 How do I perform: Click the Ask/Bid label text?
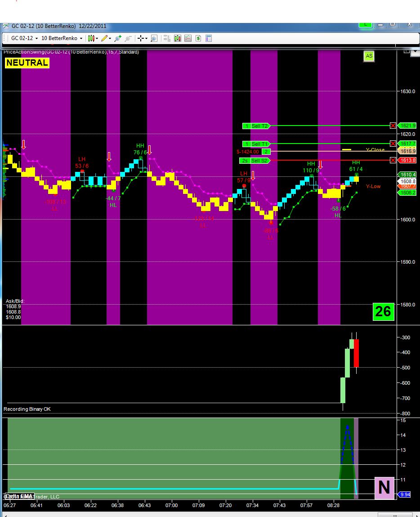click(15, 301)
